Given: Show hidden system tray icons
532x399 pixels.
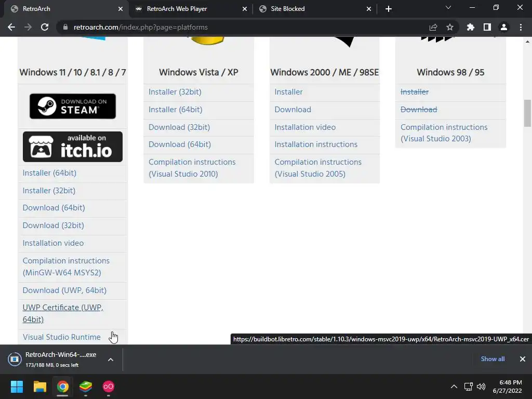Looking at the screenshot, I should pos(454,387).
